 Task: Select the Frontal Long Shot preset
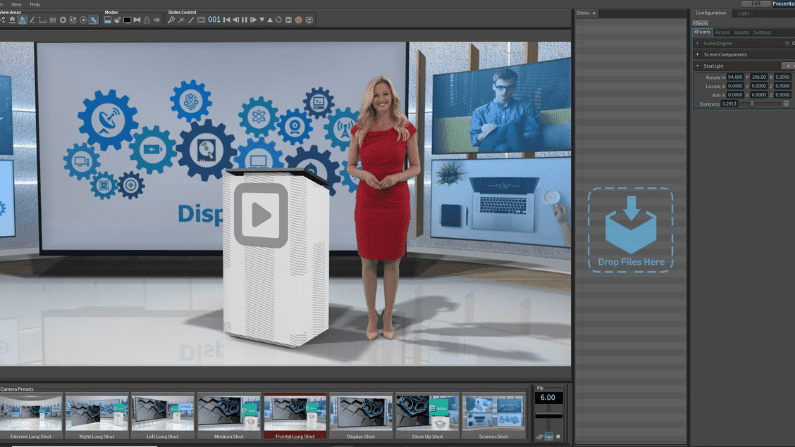point(295,416)
